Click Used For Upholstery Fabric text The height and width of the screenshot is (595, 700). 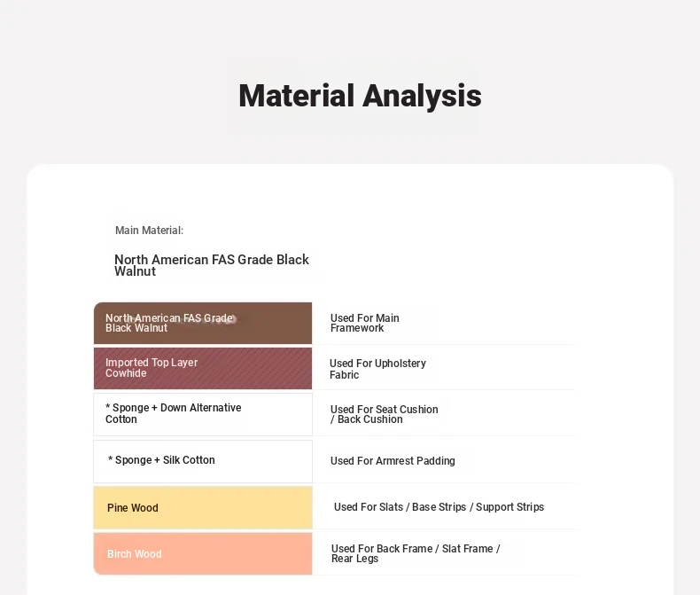tap(377, 369)
